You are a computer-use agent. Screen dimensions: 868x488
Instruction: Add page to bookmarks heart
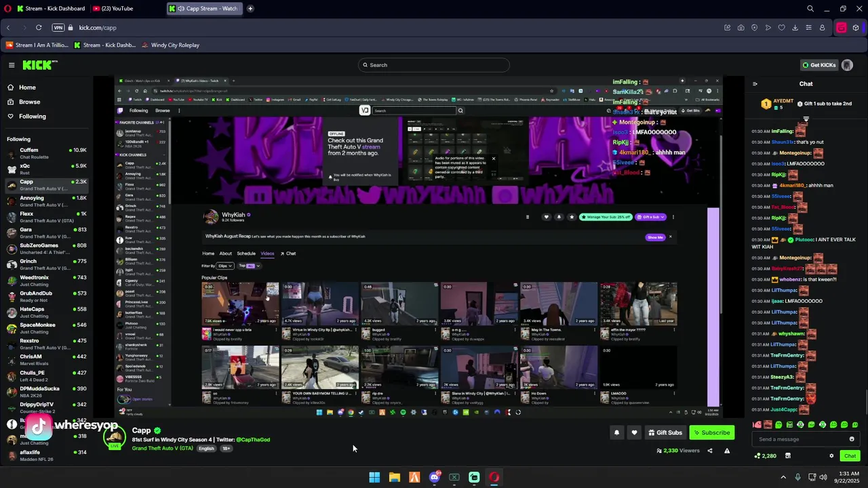pyautogui.click(x=781, y=28)
